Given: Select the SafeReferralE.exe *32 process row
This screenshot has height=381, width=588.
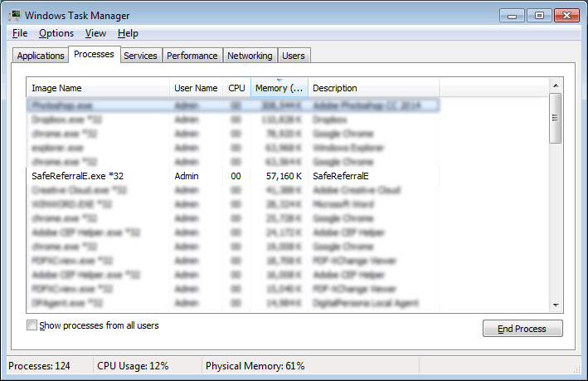Looking at the screenshot, I should (77, 176).
